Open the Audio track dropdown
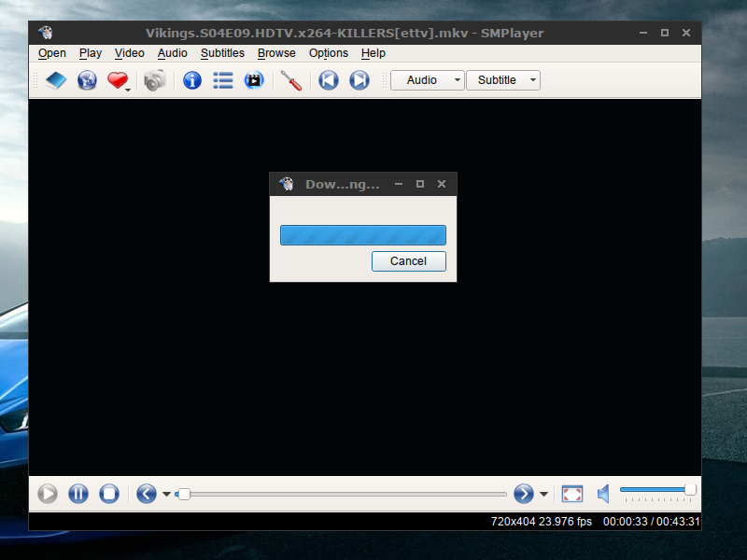This screenshot has height=560, width=747. [428, 80]
